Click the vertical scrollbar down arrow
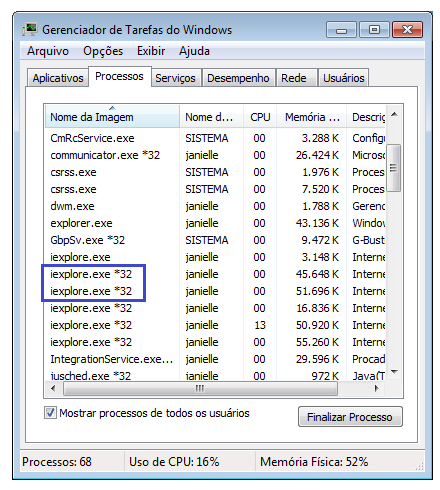Image resolution: width=440 pixels, height=490 pixels. 395,372
